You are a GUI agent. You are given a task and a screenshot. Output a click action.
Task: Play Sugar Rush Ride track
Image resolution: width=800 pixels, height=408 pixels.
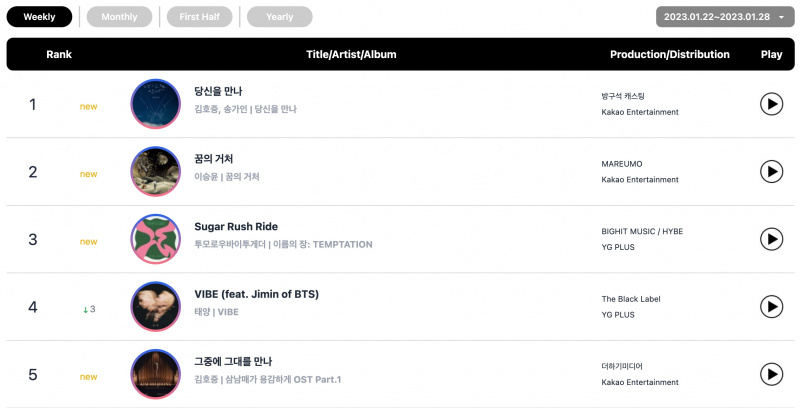coord(771,239)
